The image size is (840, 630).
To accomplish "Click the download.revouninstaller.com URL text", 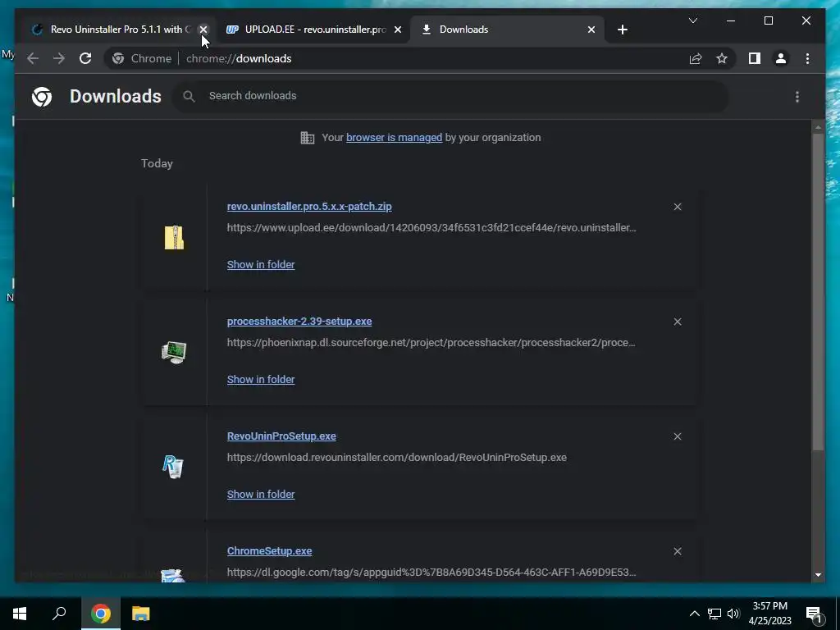I will point(396,458).
